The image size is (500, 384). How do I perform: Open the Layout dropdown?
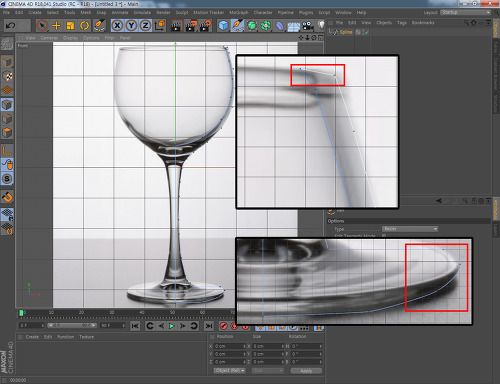(x=465, y=12)
